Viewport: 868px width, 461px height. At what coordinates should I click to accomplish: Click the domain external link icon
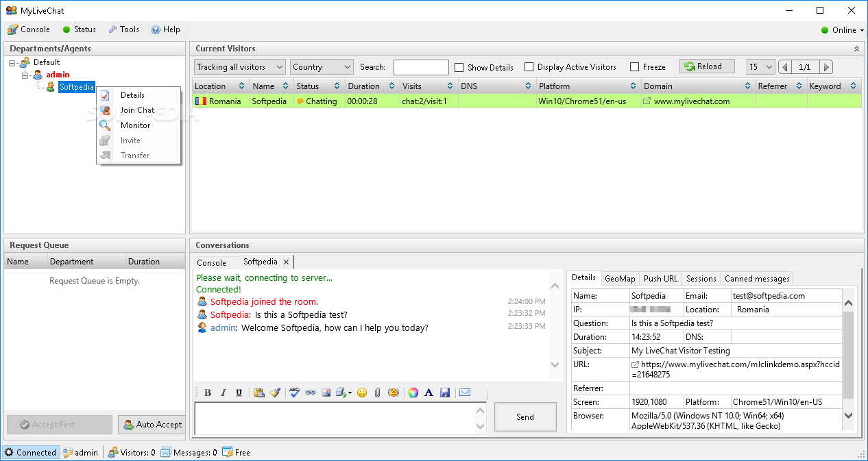click(x=647, y=101)
